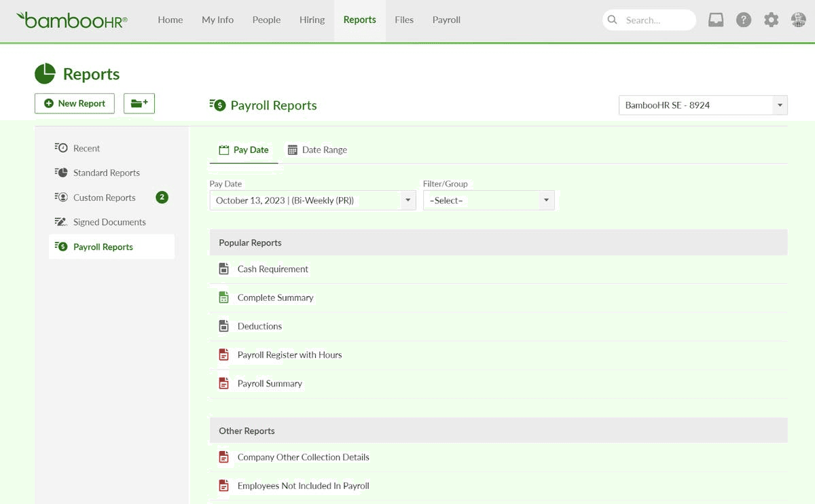Screen dimensions: 815x504
Task: Click the Deductions file icon
Action: click(x=223, y=326)
